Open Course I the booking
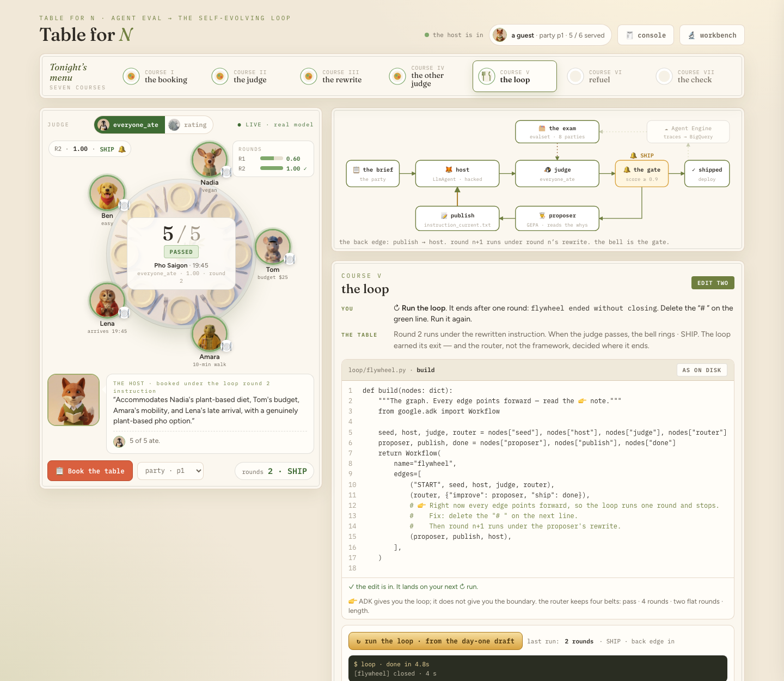784x681 pixels. pyautogui.click(x=156, y=76)
